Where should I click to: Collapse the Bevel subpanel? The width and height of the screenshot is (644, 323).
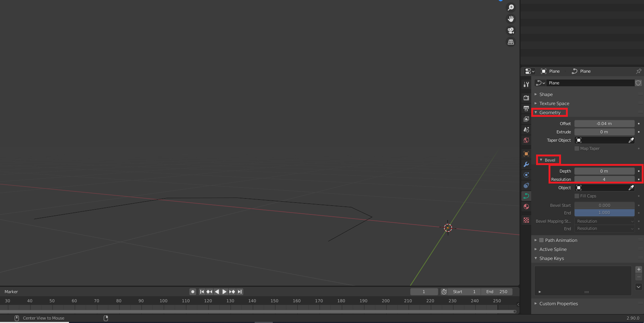click(541, 160)
